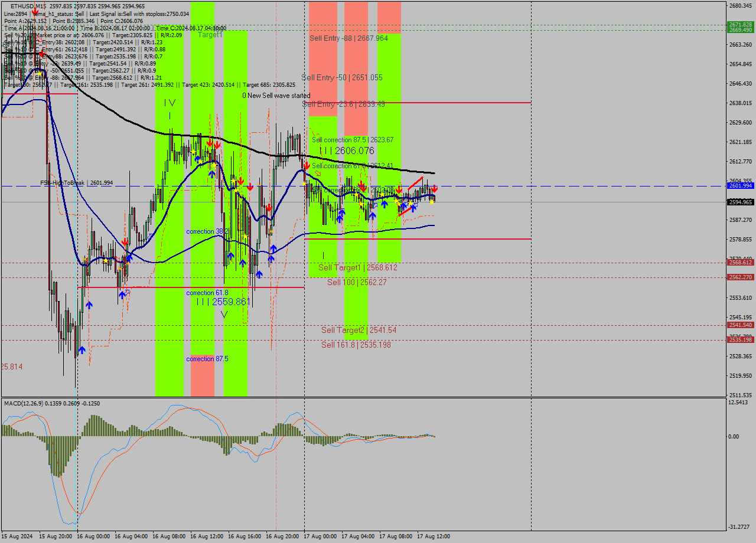Click the '16 Aug 00:00' time axis label
Image resolution: width=756 pixels, height=543 pixels.
coord(93,537)
